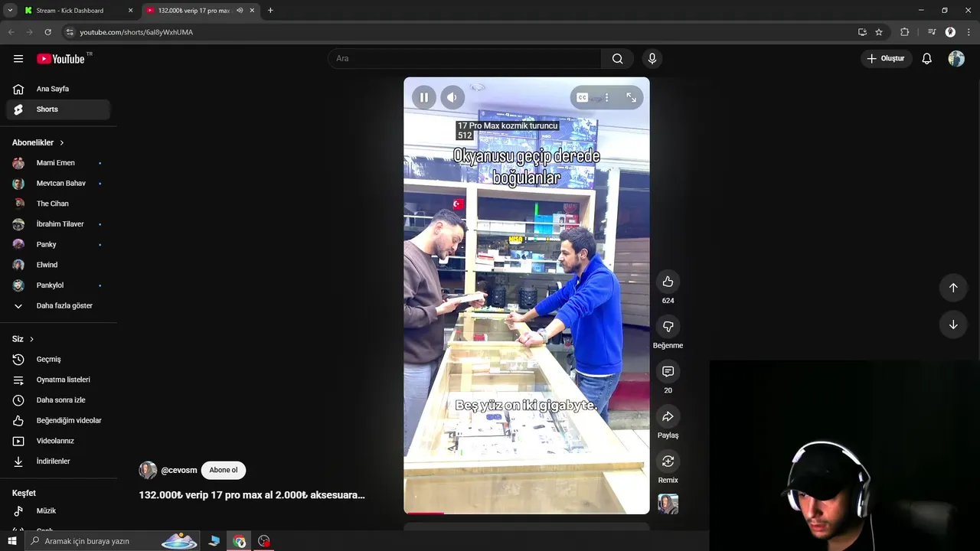Open the Short's three-dot options menu
The height and width of the screenshot is (551, 980).
click(x=606, y=97)
